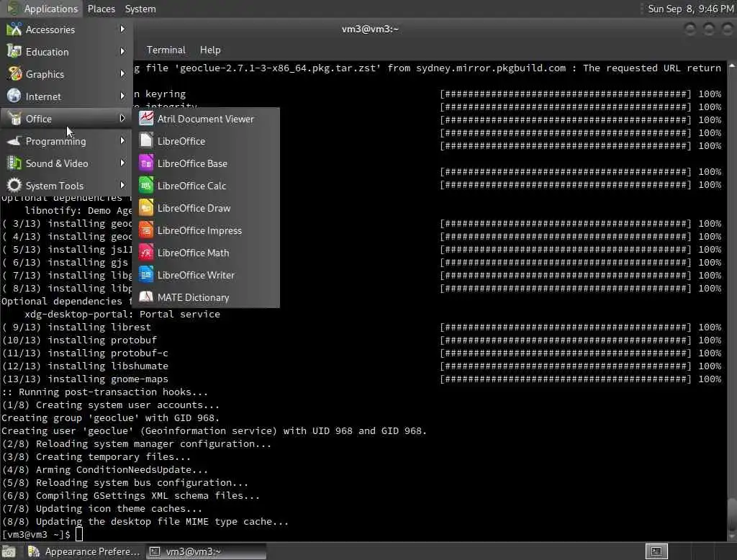Click 'Compiling GSettings XML schema files...' line

pyautogui.click(x=131, y=496)
